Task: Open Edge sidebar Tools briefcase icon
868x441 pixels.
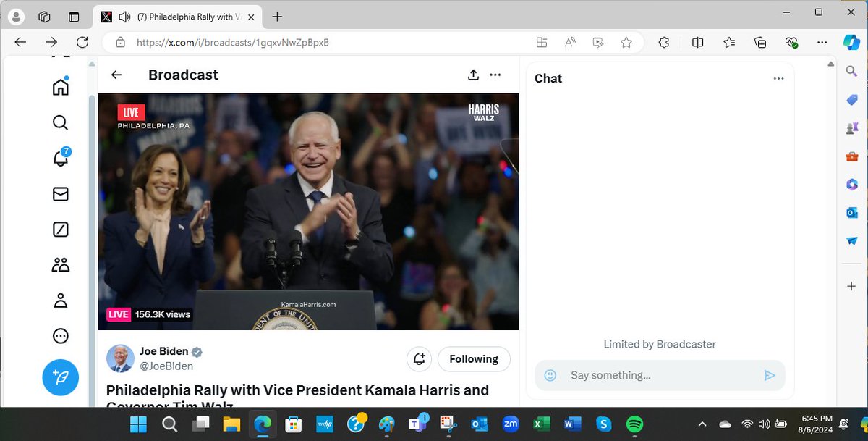Action: pyautogui.click(x=851, y=156)
